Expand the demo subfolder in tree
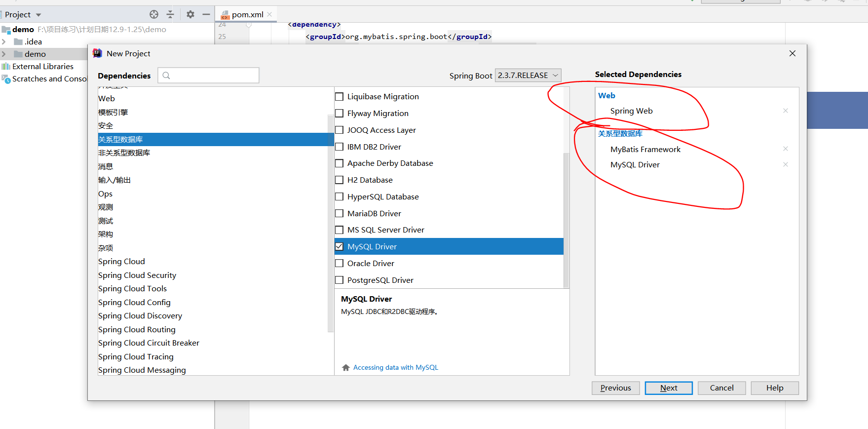 [x=4, y=54]
